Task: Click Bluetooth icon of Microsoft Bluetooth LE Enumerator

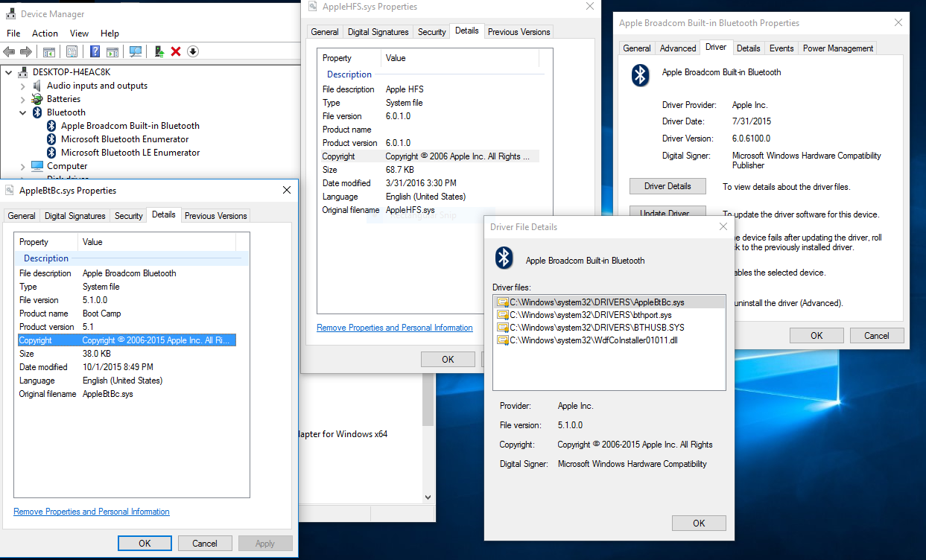Action: click(51, 153)
